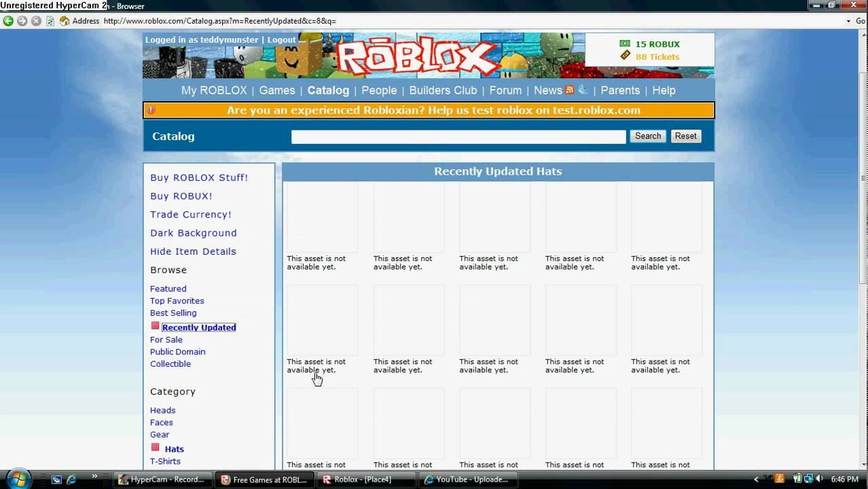Open My ROBLOX in navigation bar
The height and width of the screenshot is (489, 868).
(214, 90)
